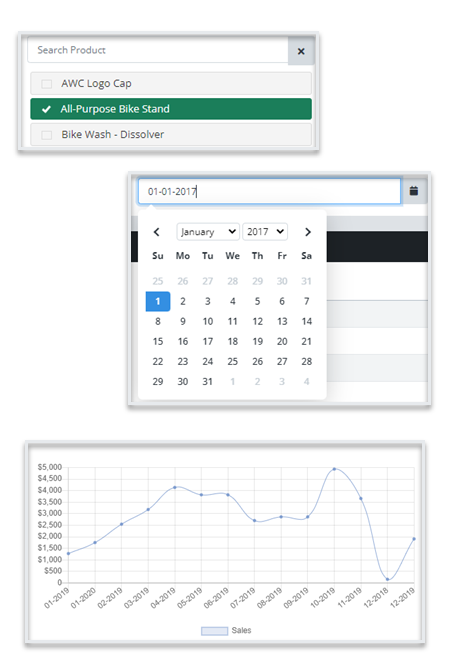This screenshot has width=450, height=664.
Task: Open the 2017 year dropdown
Action: [x=265, y=232]
